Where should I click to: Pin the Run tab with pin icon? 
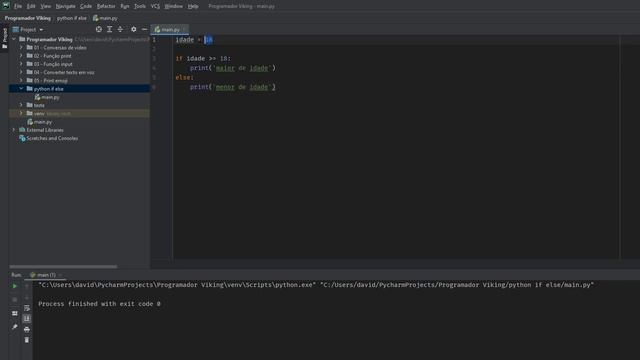coord(15,327)
